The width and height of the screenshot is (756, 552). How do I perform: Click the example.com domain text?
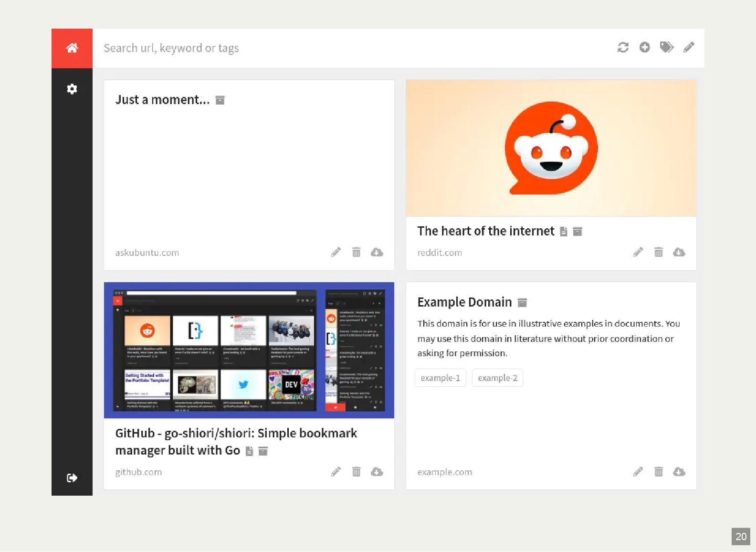coord(445,472)
